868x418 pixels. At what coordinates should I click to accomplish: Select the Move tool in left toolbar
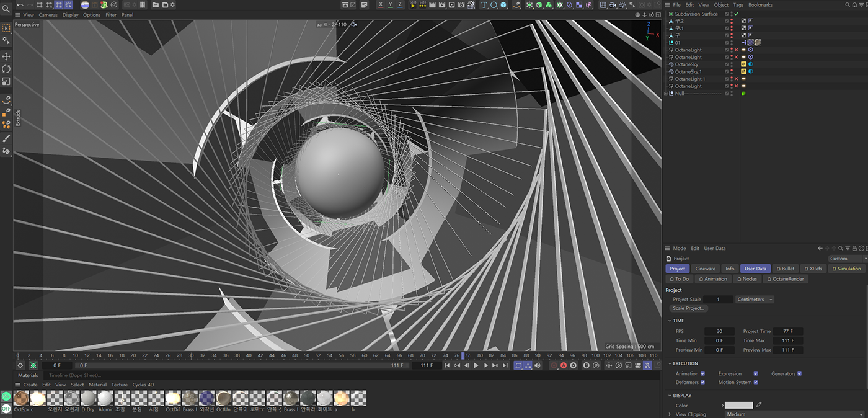(6, 56)
